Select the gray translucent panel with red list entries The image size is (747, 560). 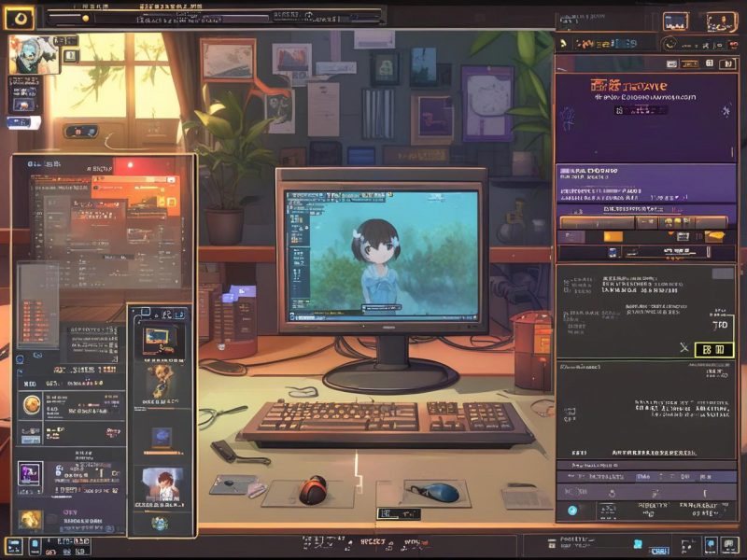click(38, 305)
